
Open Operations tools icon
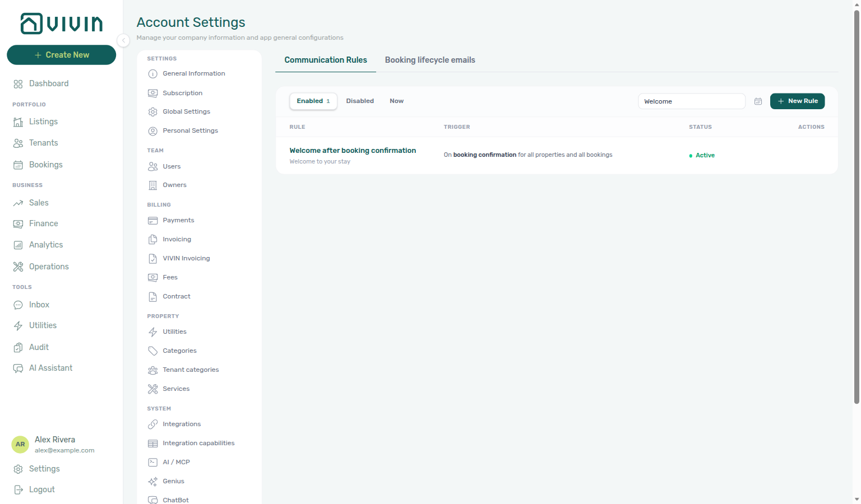(18, 267)
